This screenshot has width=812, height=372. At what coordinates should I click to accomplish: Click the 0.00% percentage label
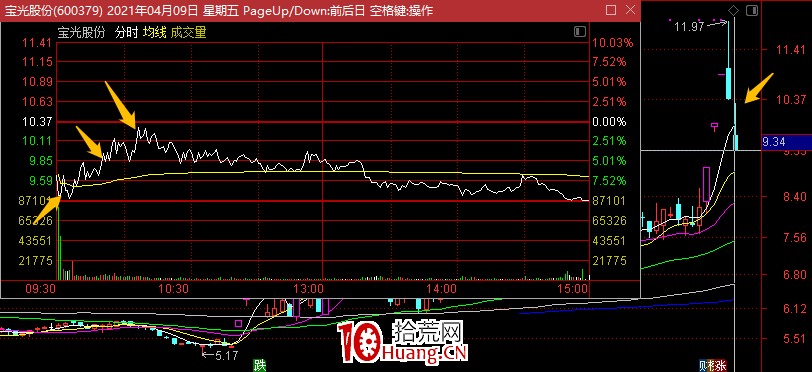[611, 122]
